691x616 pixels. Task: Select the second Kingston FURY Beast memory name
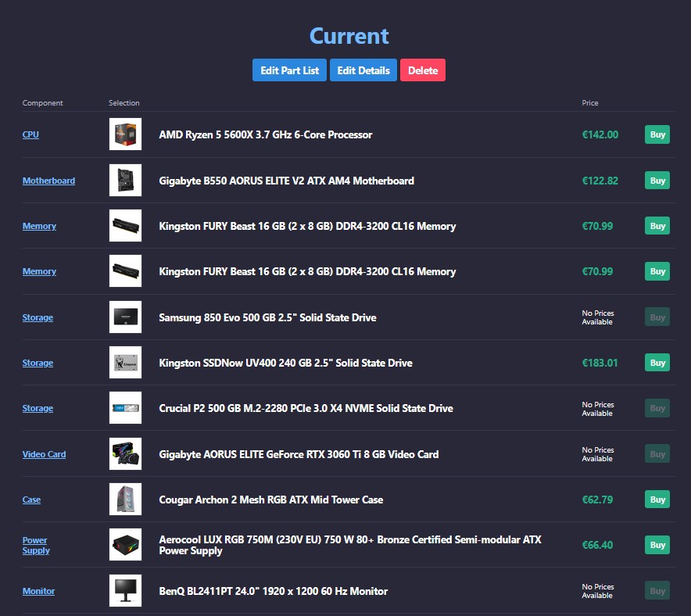point(308,271)
